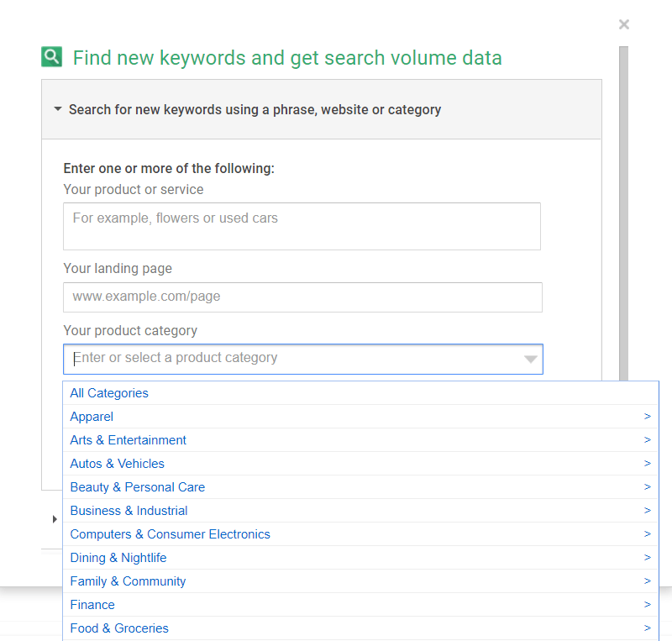This screenshot has height=641, width=672.
Task: Click the landing page URL input field
Action: [x=302, y=297]
